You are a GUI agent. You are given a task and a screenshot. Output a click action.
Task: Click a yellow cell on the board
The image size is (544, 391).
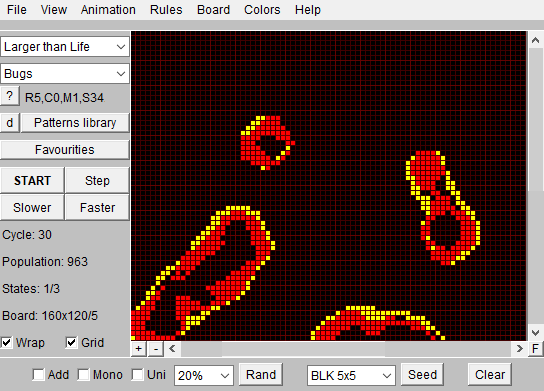263,168
